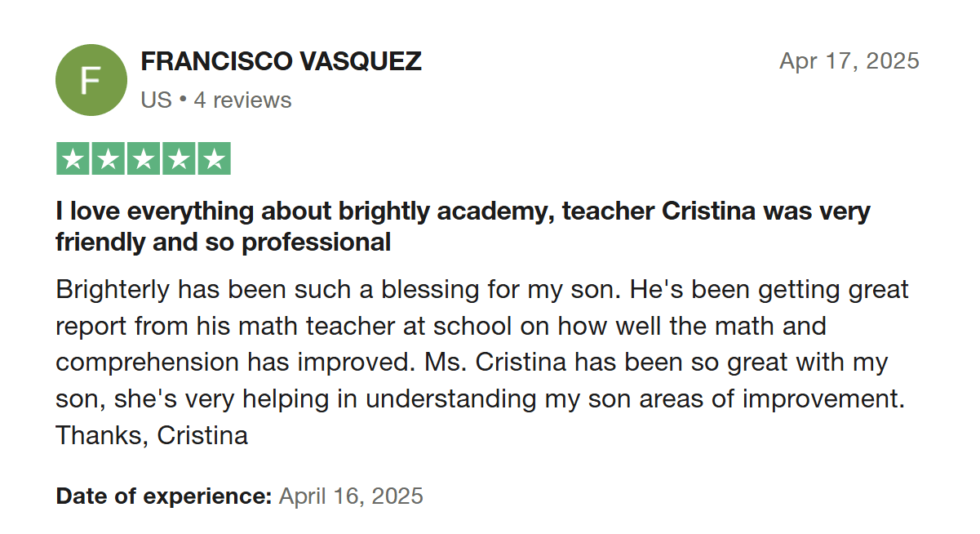Viewport: 980px width, 534px height.
Task: Click the "April 16, 2025" experience date
Action: point(351,496)
